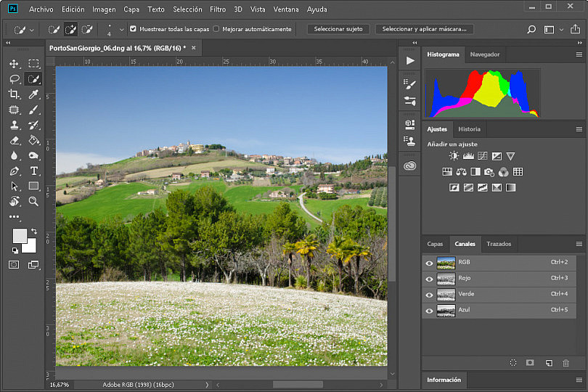Select the Crop tool
Screen dimensions: 588x392
15,94
